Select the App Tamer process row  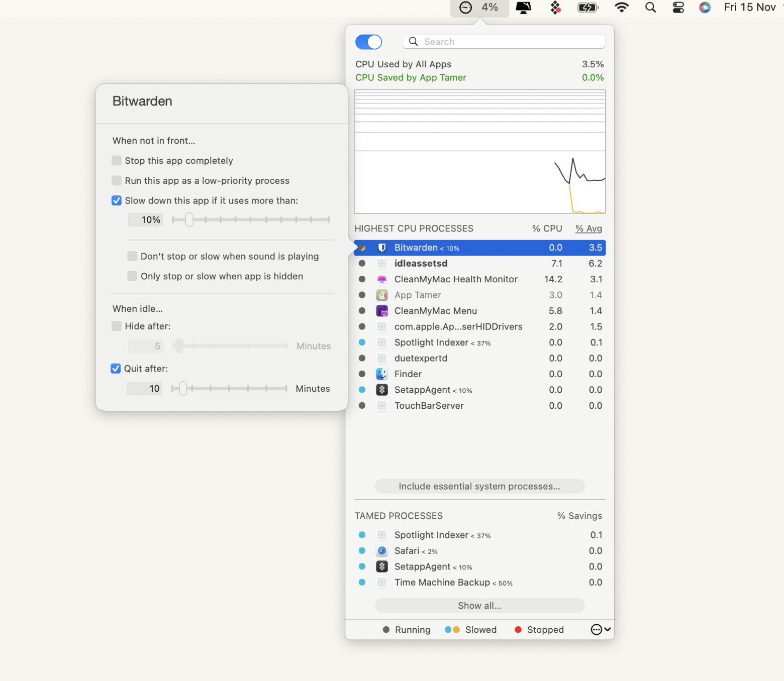479,295
